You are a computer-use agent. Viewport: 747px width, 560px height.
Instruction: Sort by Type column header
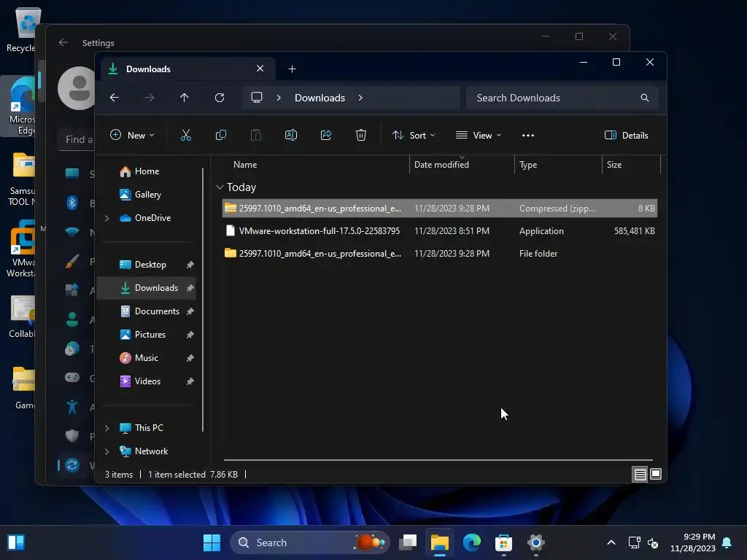click(x=558, y=165)
